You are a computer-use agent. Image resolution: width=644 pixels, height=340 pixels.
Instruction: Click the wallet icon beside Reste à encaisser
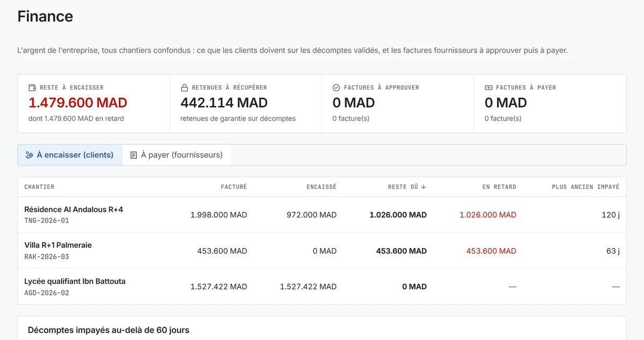32,87
